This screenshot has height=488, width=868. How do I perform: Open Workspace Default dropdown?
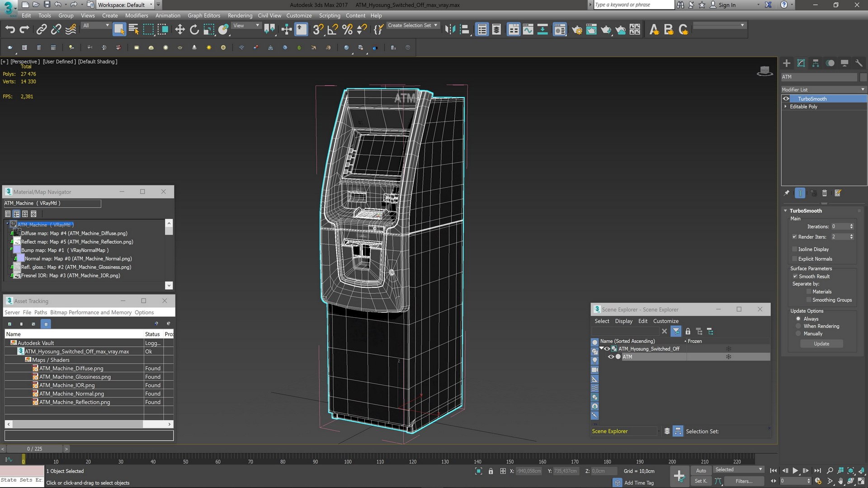click(126, 5)
